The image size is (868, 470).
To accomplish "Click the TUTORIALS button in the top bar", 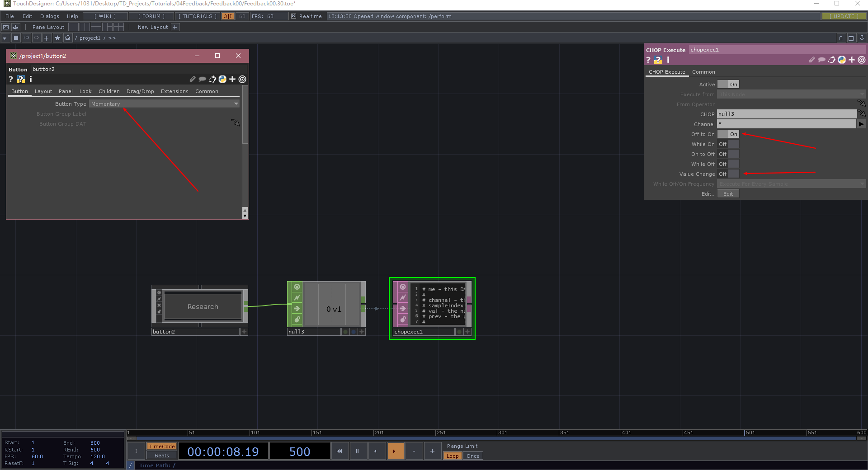I will pyautogui.click(x=198, y=16).
